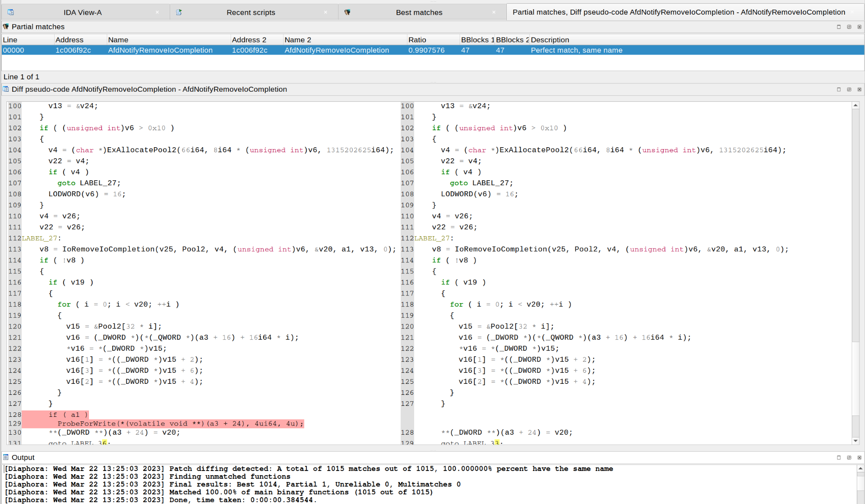Click 'Patch diffing detected' output log line
Image resolution: width=865 pixels, height=504 pixels.
tap(309, 469)
